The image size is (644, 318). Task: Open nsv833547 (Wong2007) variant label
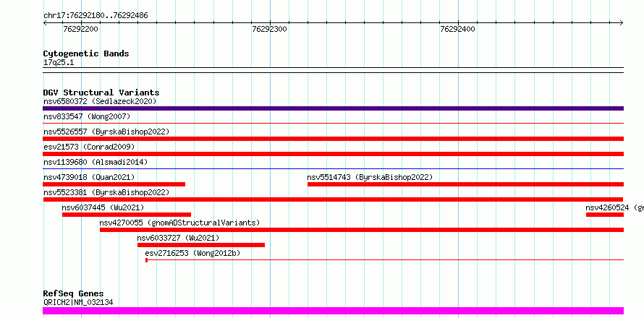click(x=87, y=116)
